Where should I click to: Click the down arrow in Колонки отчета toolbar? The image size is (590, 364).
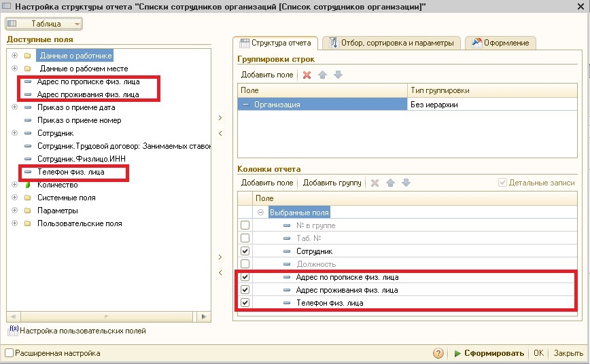[406, 183]
